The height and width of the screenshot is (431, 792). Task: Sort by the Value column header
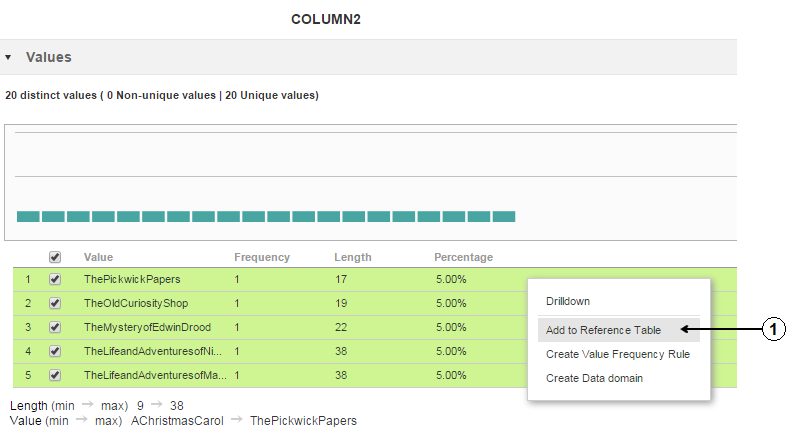98,257
